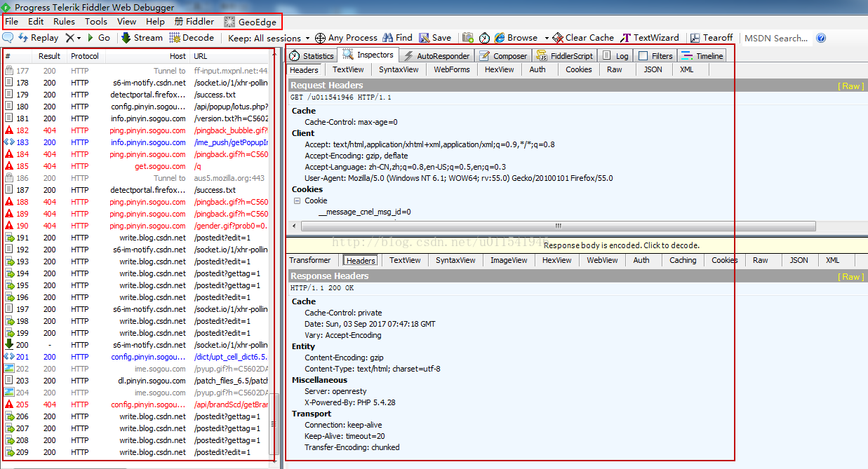
Task: Click the arrows icon on session 183
Action: click(9, 142)
